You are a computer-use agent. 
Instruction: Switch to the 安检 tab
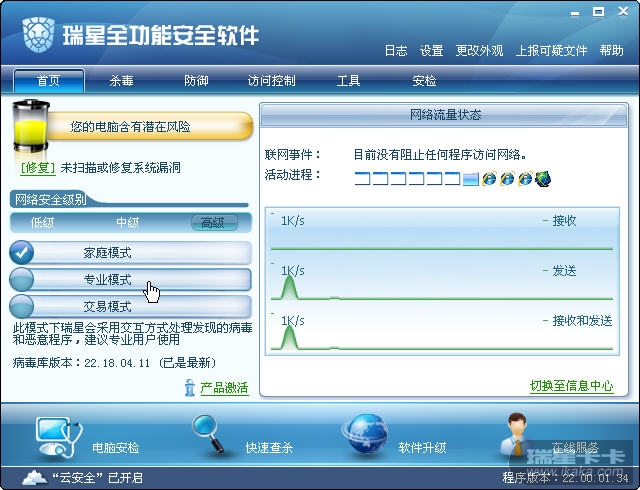[424, 80]
